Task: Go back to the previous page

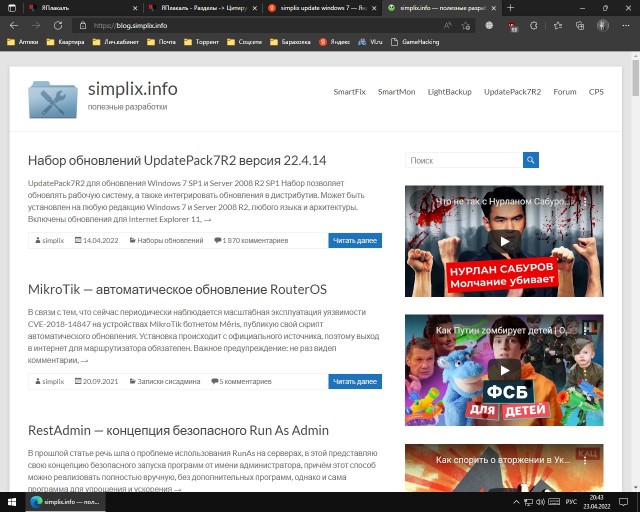Action: 14,26
